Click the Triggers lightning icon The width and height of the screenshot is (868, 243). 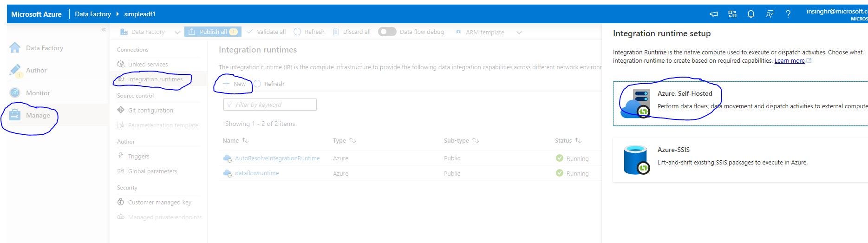pyautogui.click(x=121, y=156)
